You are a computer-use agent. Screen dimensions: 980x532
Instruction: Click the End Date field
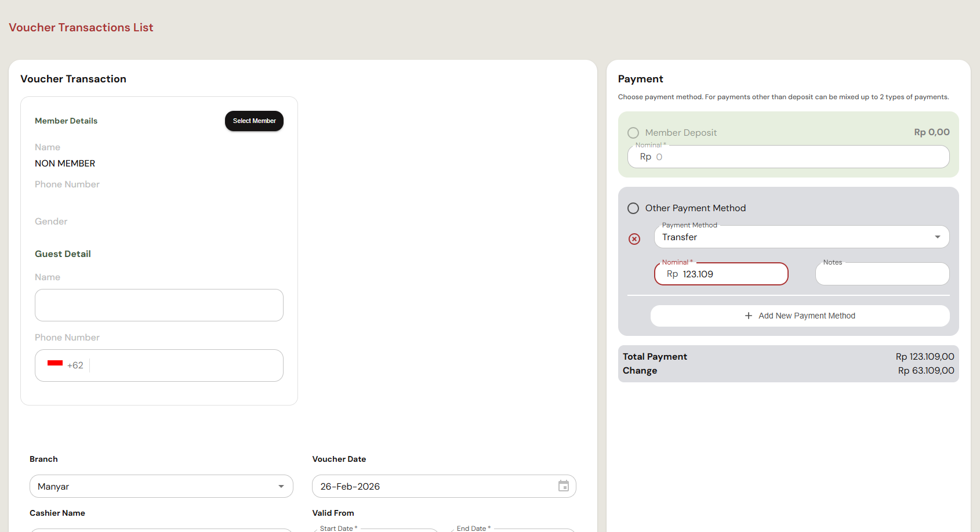(x=512, y=530)
